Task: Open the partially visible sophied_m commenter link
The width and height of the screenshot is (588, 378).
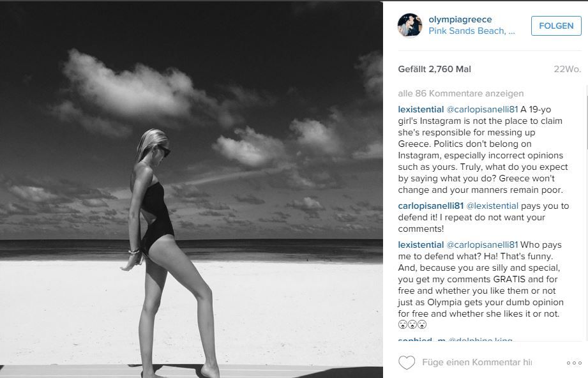Action: point(421,340)
